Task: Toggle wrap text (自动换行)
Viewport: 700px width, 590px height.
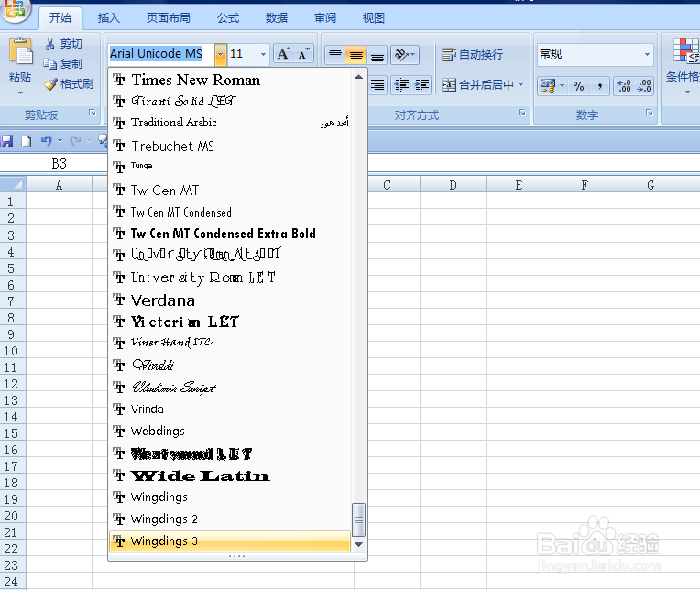Action: pyautogui.click(x=473, y=54)
